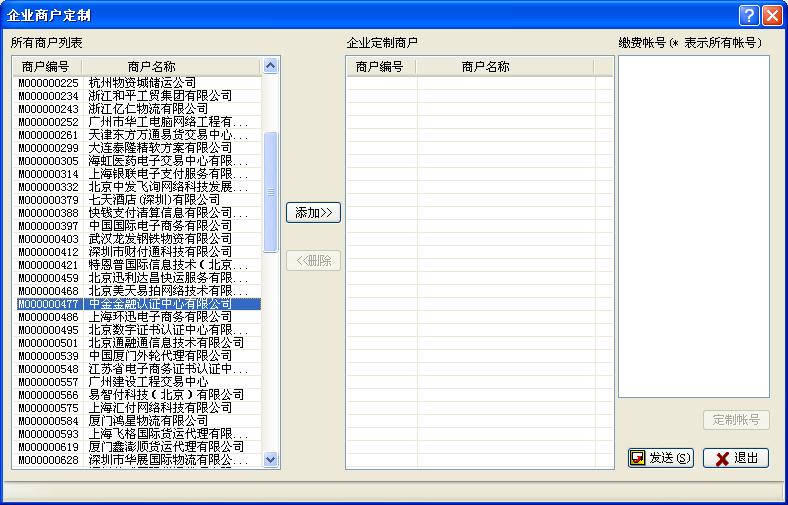Close the 企业商户定制 dialog window

coord(772,15)
